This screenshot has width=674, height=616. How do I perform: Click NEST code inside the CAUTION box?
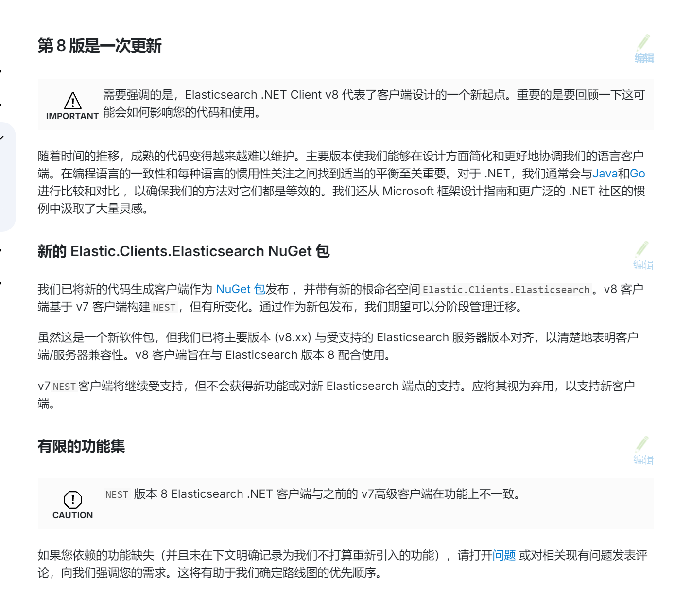coord(117,494)
